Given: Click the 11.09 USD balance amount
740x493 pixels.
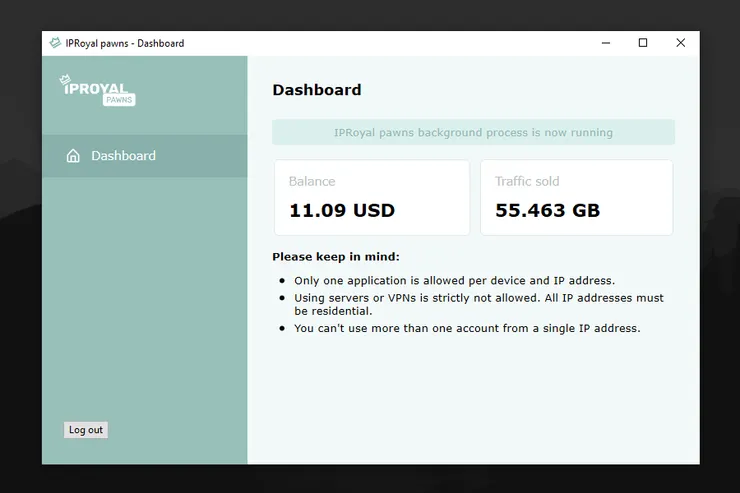Looking at the screenshot, I should click(x=342, y=211).
